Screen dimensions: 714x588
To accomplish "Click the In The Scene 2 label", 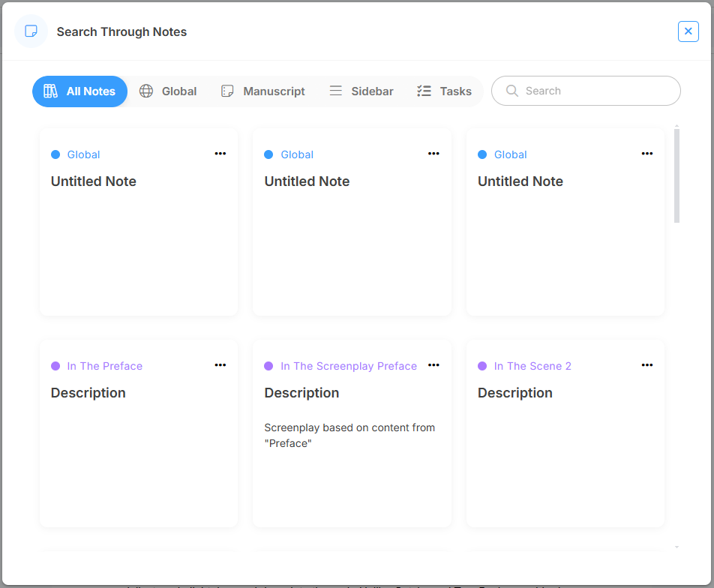I will click(532, 366).
